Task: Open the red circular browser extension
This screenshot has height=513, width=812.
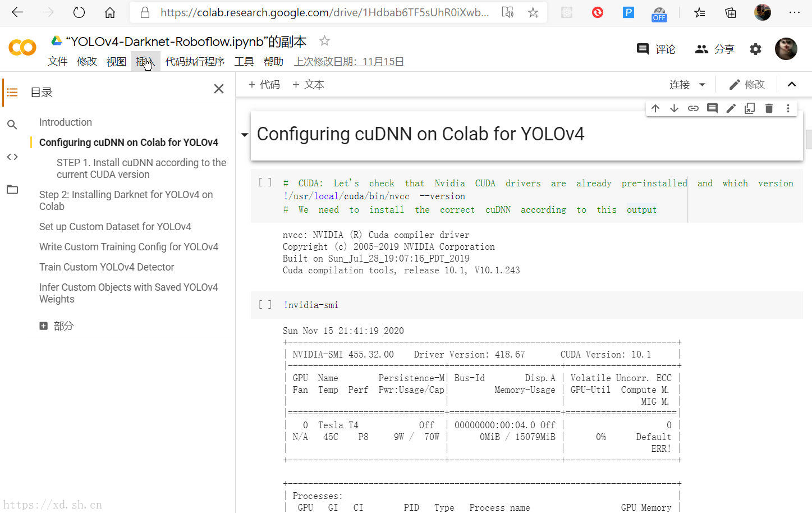Action: point(598,12)
